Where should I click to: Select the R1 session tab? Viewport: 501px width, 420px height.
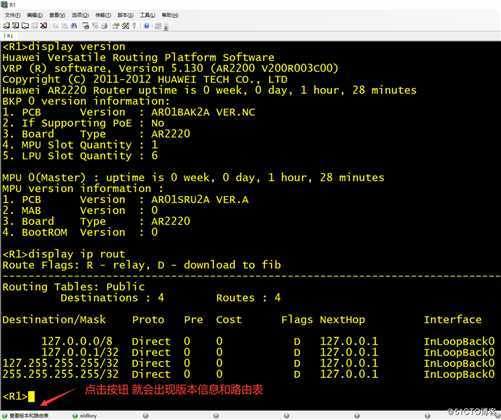point(9,36)
